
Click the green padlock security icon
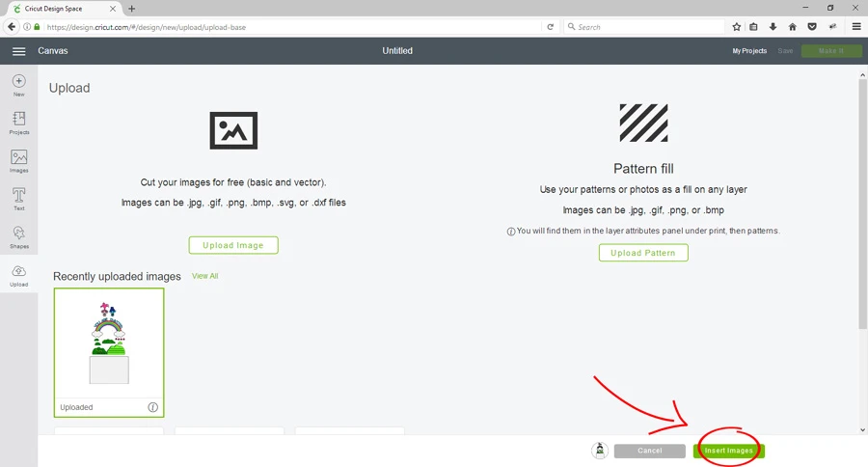(x=37, y=27)
